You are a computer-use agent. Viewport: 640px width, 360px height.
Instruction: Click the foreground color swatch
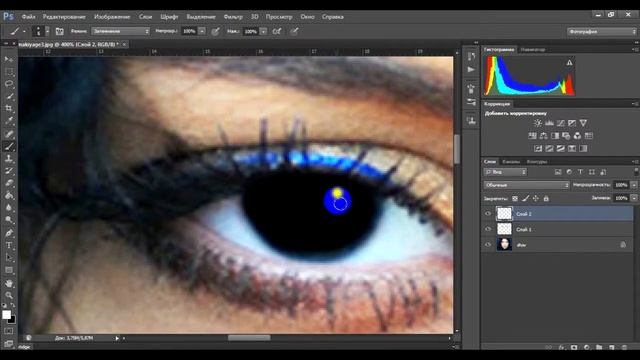(6, 315)
